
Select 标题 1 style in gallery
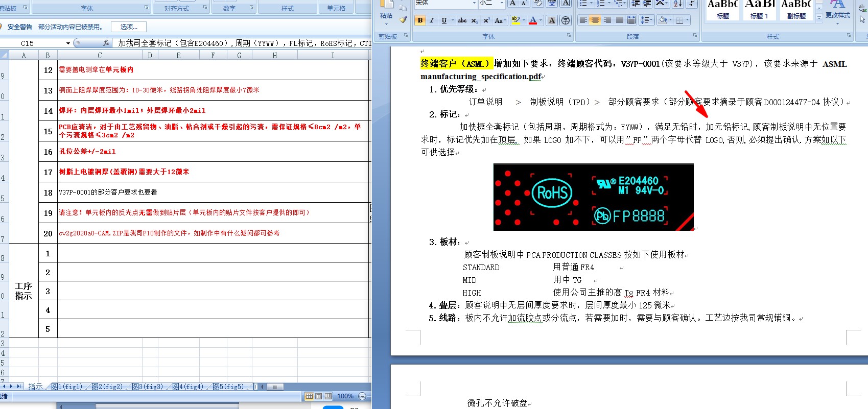pyautogui.click(x=759, y=10)
